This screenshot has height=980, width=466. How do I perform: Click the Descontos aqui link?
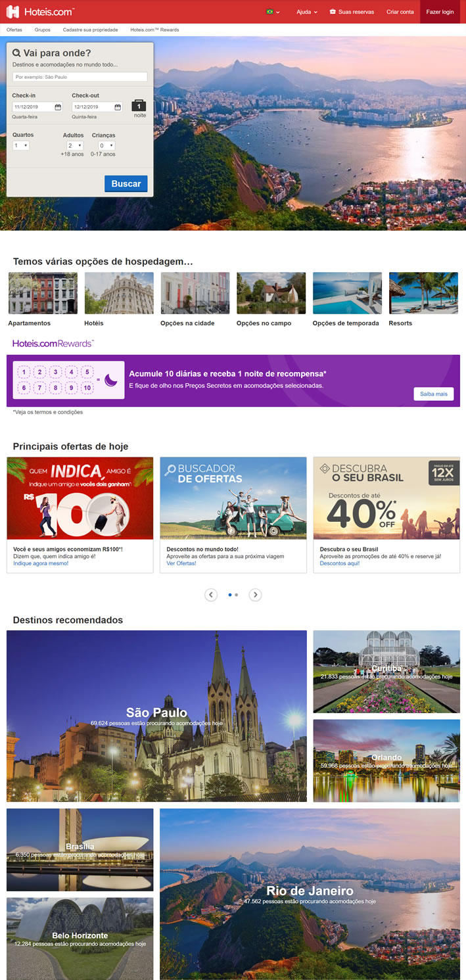[x=340, y=563]
